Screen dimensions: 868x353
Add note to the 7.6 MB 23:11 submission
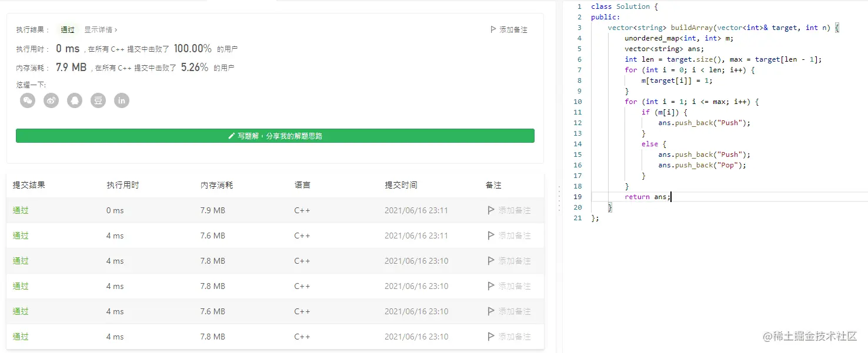509,236
